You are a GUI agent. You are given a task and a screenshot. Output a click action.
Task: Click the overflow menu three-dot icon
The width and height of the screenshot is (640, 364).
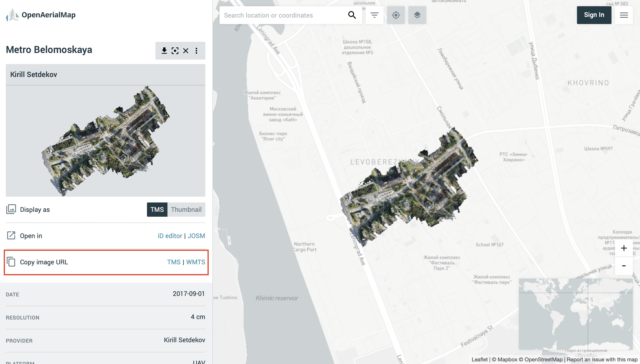pyautogui.click(x=197, y=50)
